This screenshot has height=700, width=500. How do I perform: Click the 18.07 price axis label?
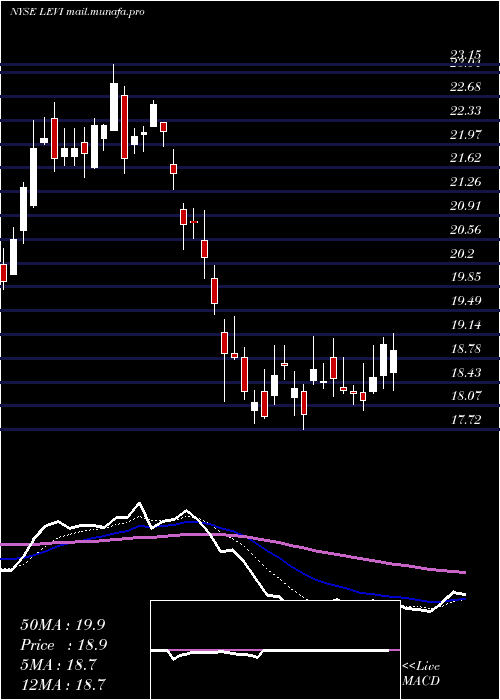point(466,396)
